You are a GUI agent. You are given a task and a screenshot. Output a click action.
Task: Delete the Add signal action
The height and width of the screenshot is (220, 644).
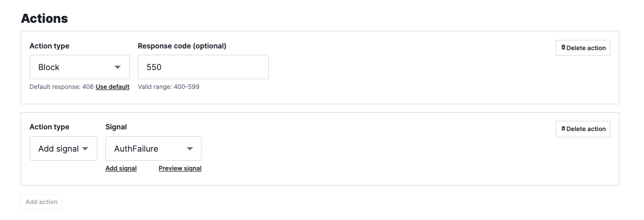coord(583,129)
